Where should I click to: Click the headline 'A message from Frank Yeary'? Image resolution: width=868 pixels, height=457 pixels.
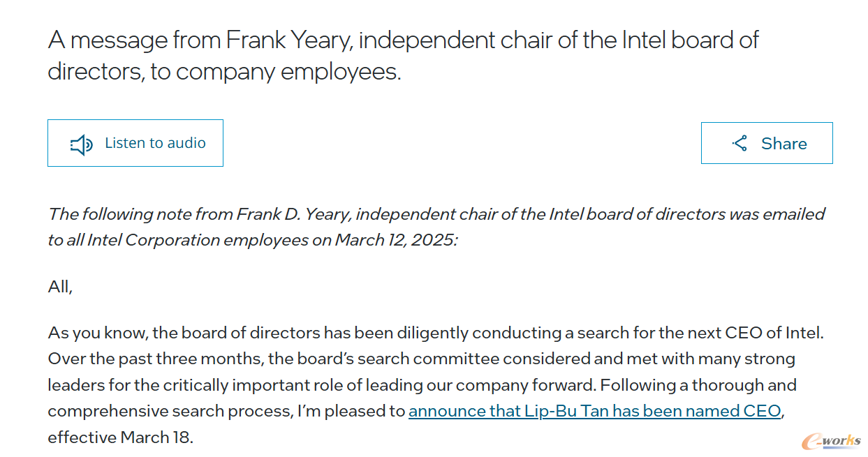(x=201, y=40)
